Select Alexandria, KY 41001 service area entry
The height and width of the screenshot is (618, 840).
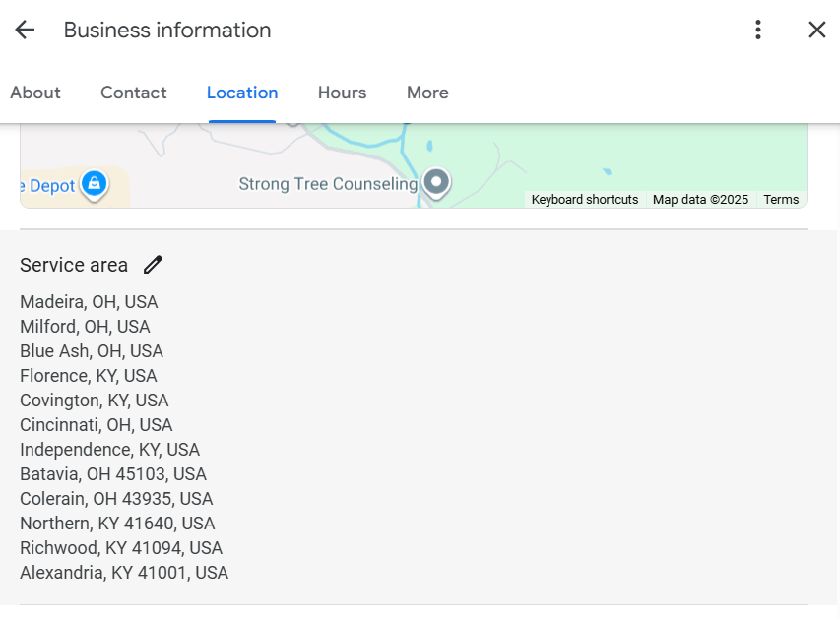pos(123,572)
